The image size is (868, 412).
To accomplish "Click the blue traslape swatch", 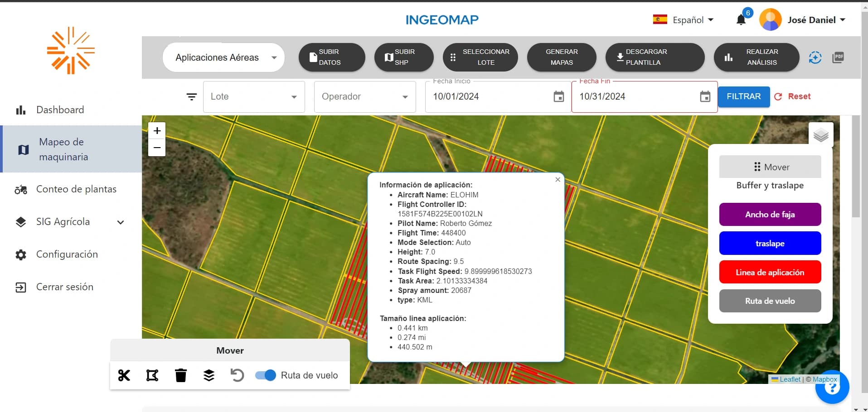I will 770,244.
